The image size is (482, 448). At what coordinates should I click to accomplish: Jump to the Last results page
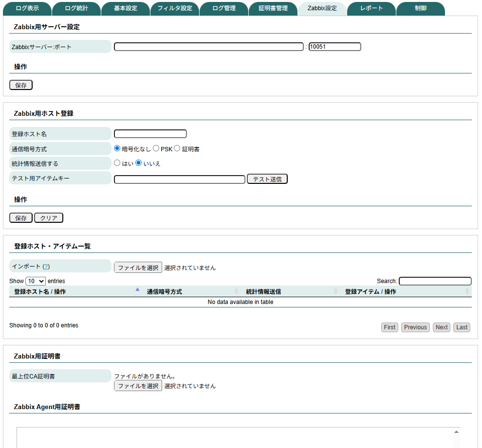[462, 327]
